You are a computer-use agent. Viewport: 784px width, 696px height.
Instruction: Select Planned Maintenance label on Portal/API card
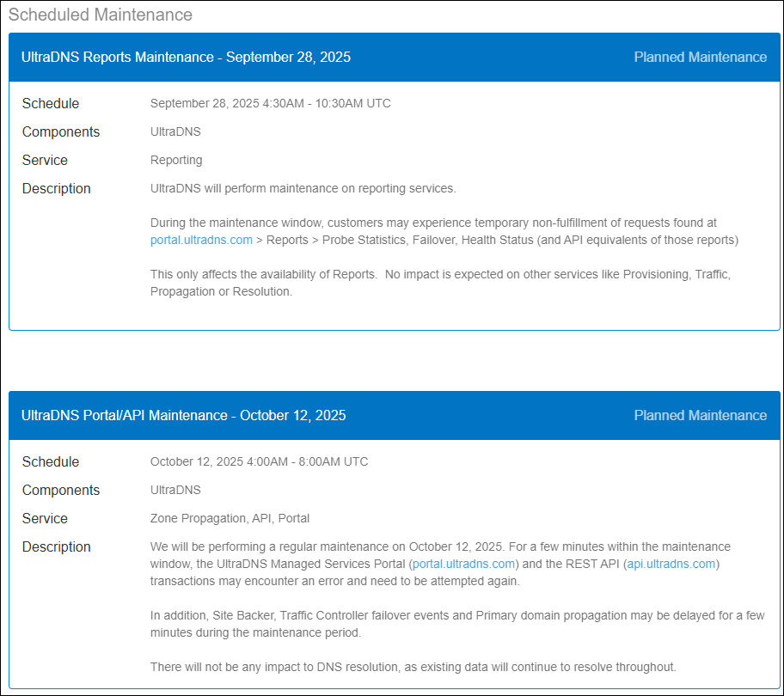[700, 416]
